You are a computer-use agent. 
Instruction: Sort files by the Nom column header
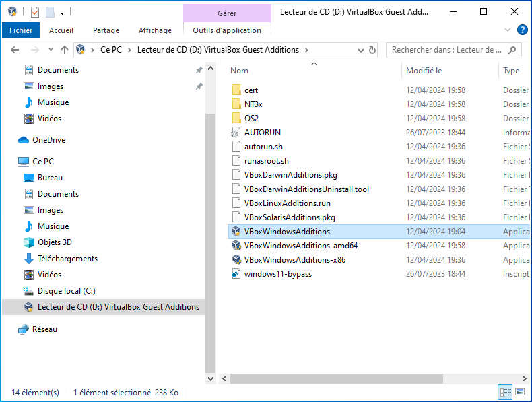(240, 71)
